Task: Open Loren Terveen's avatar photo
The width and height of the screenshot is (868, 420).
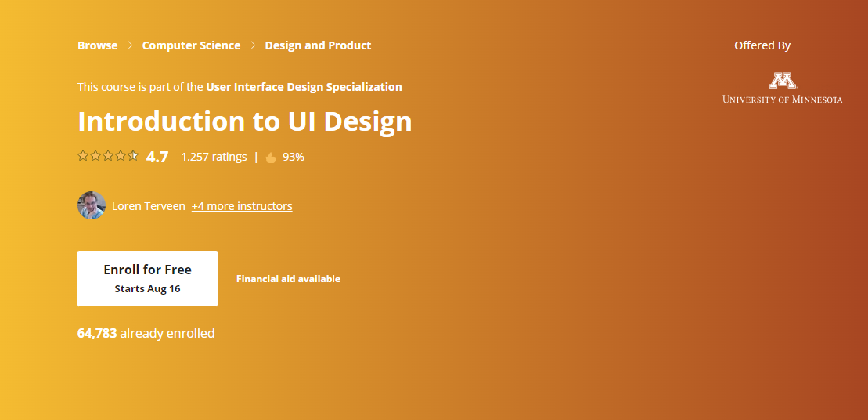Action: click(x=92, y=205)
